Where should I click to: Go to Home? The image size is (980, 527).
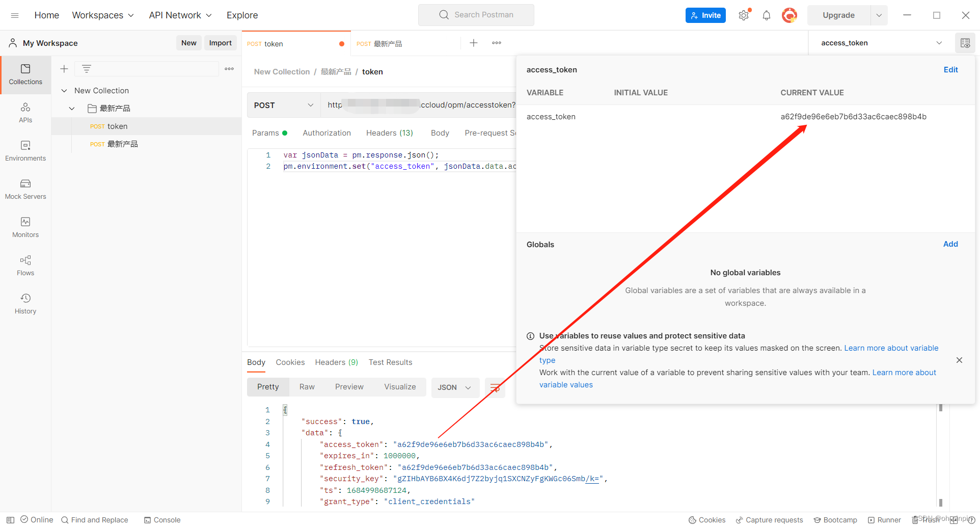47,15
